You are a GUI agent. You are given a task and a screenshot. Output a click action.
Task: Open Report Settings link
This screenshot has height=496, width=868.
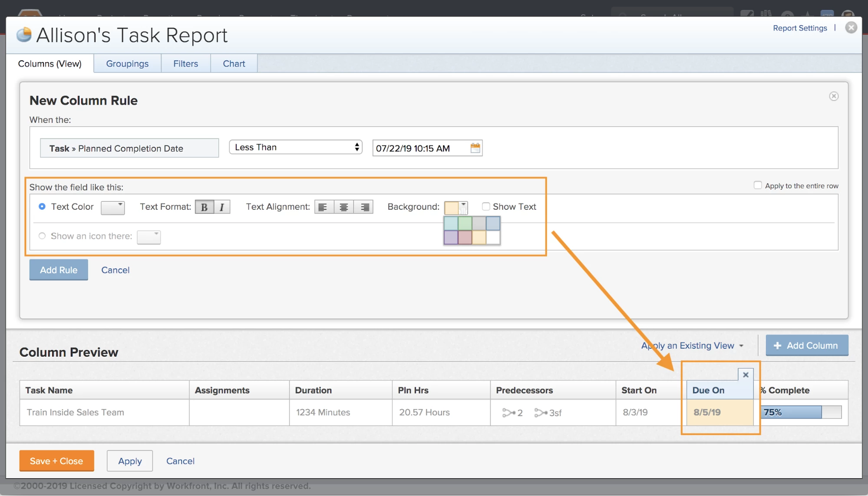(x=800, y=28)
